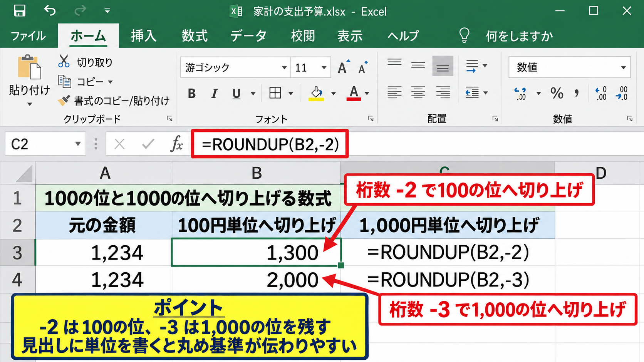
Task: Cut selection with 切り取り
Action: [x=86, y=62]
